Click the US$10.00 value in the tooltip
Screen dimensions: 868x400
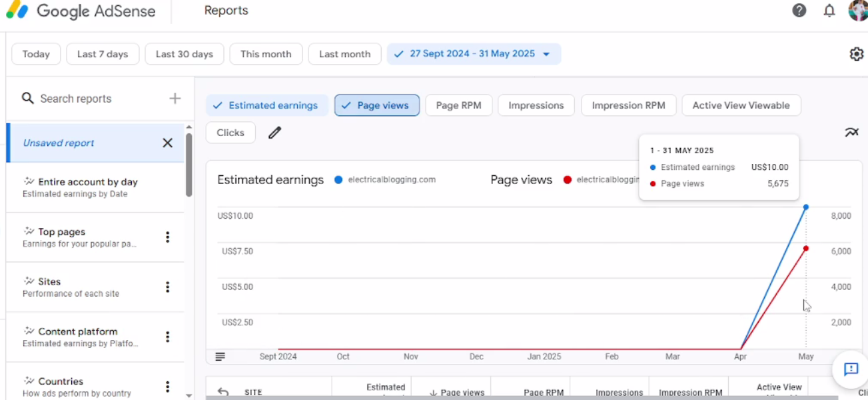pos(769,167)
